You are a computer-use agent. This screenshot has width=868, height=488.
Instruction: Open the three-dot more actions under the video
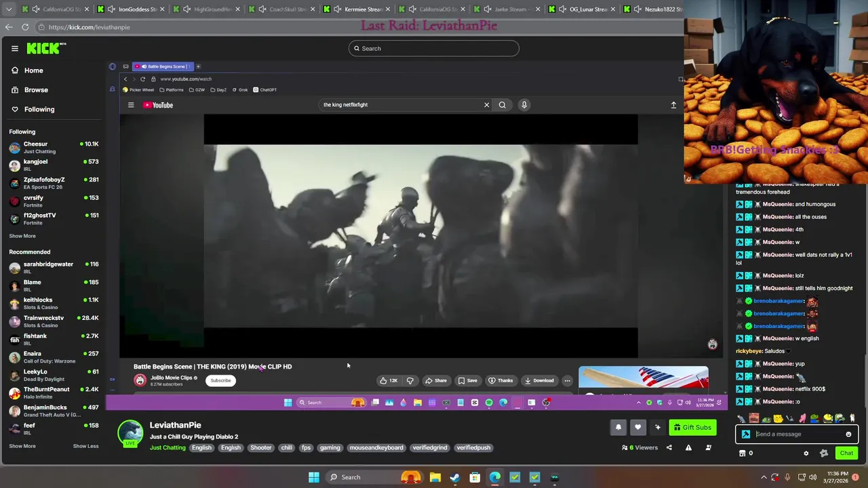coord(567,380)
